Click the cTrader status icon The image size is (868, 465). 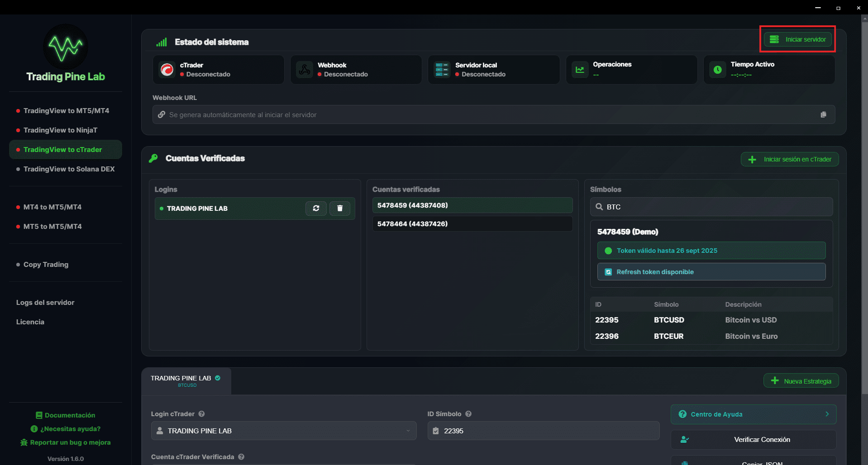[167, 69]
